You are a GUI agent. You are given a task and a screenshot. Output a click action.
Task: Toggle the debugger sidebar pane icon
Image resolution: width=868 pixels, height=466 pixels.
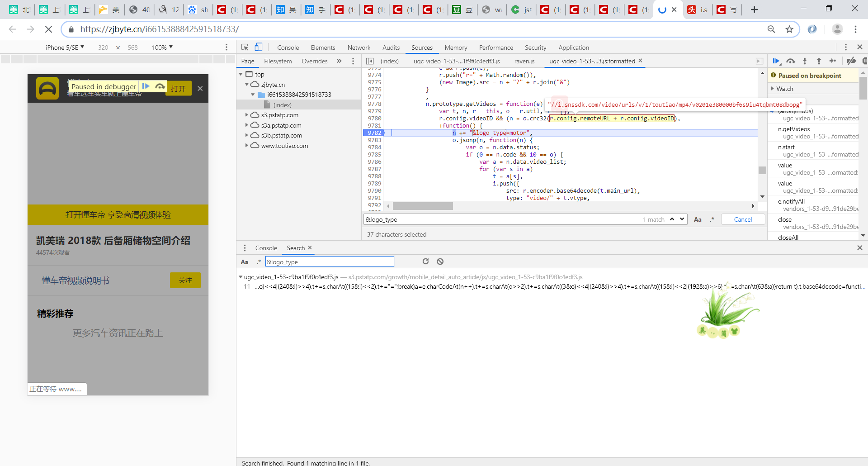(x=759, y=61)
